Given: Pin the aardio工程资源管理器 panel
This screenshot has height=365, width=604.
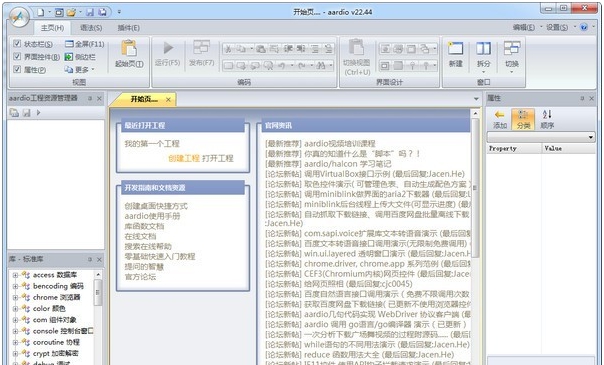Looking at the screenshot, I should click(x=90, y=99).
